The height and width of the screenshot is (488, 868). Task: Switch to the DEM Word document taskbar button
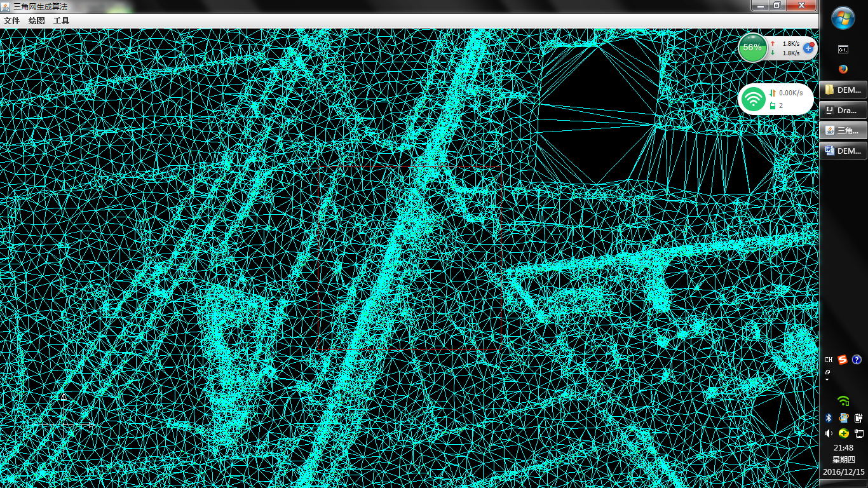pyautogui.click(x=843, y=151)
